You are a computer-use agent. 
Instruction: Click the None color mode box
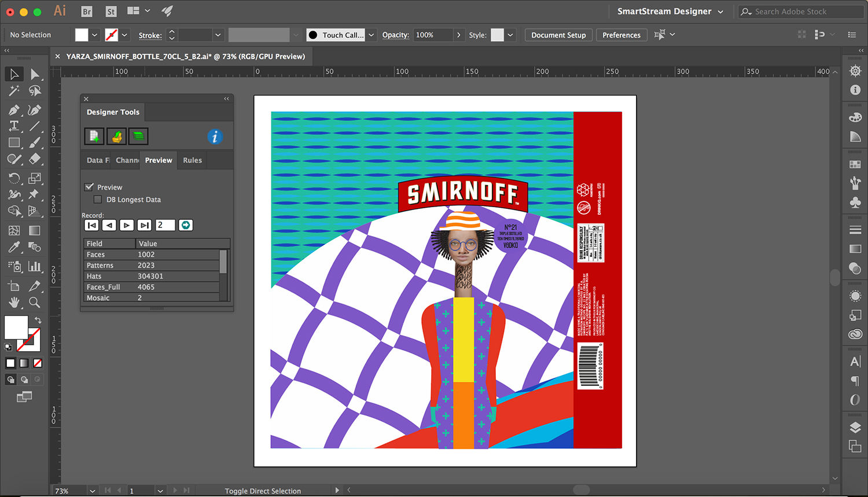(x=38, y=363)
